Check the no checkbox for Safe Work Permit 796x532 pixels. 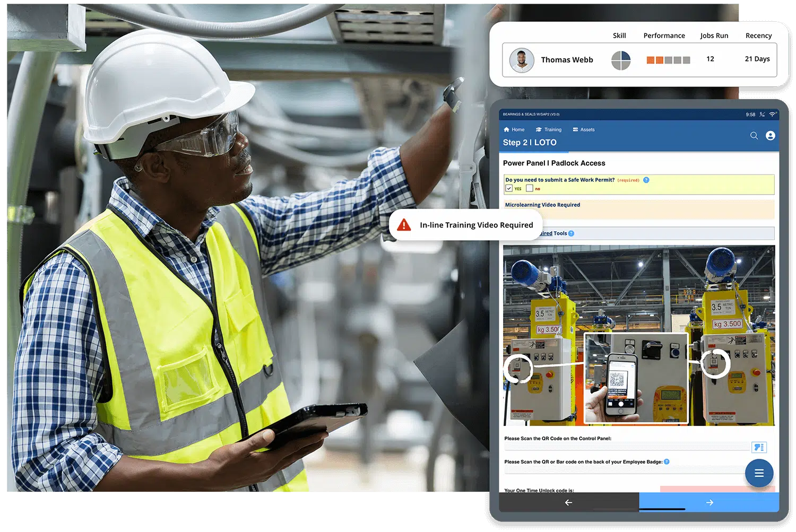pos(529,188)
